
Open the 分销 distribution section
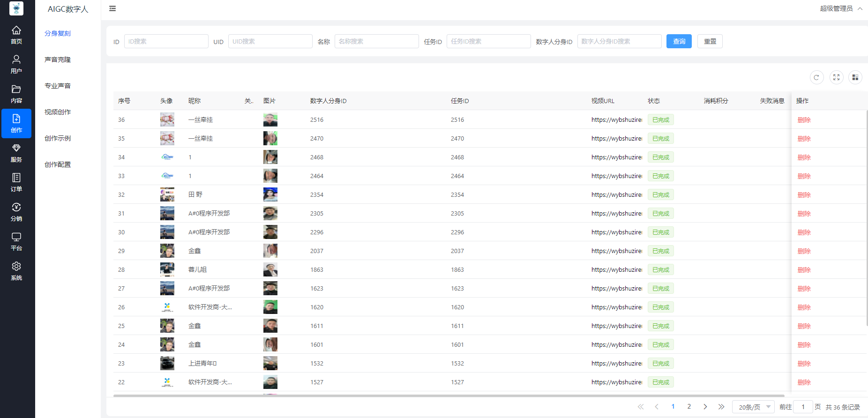(16, 212)
